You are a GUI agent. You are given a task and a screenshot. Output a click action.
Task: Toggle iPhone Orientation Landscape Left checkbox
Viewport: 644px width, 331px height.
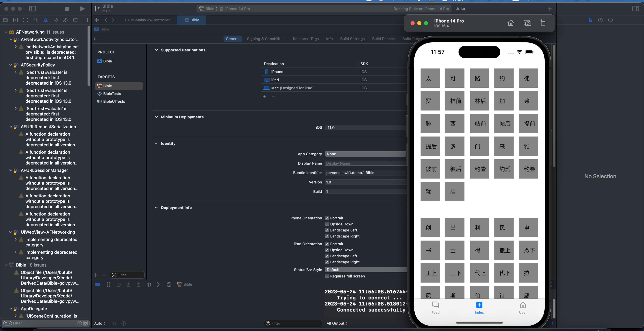(327, 230)
